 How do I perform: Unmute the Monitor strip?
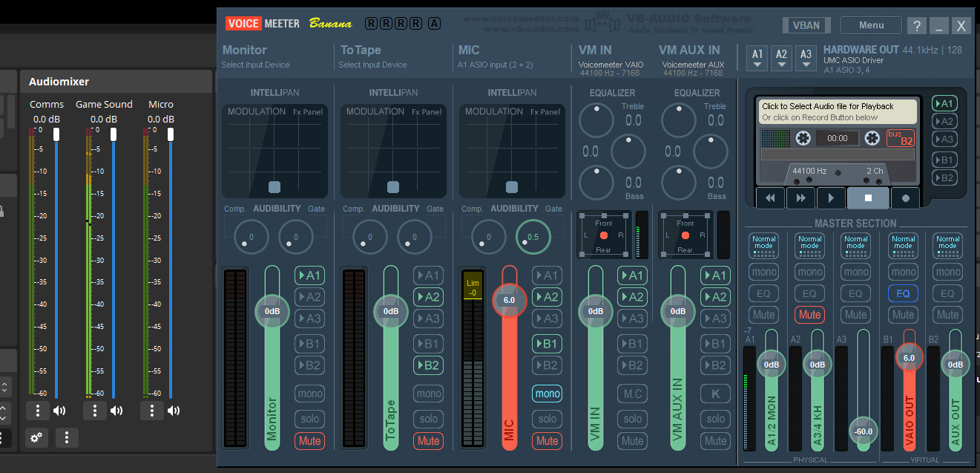pyautogui.click(x=309, y=441)
